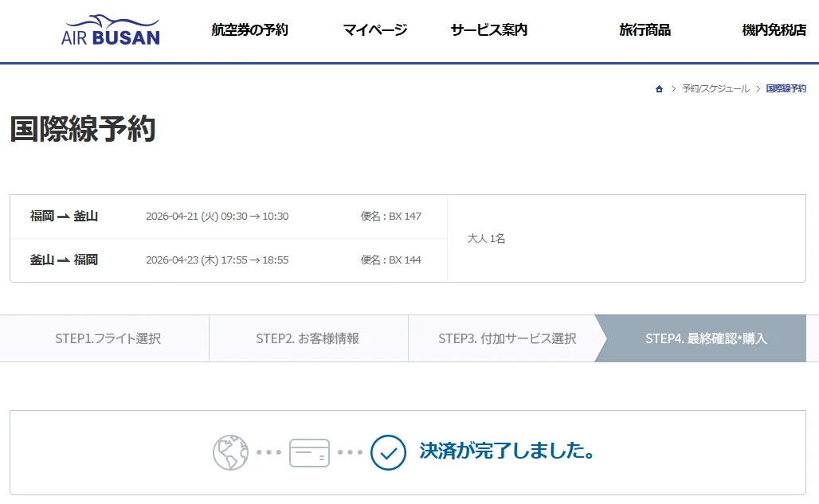Click the 決済が完了しました message

coord(507,452)
